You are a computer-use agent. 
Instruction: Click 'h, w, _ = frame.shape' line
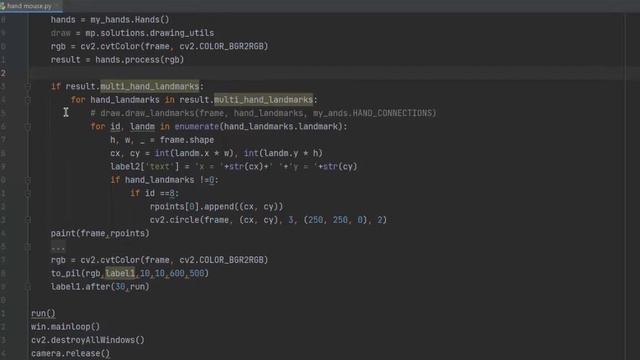click(162, 140)
